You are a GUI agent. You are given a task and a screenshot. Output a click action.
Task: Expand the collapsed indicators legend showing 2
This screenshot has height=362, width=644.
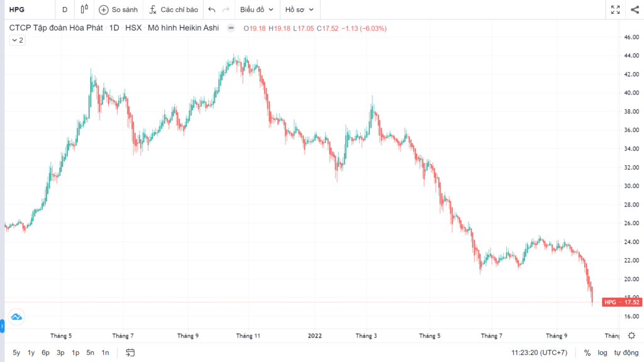(x=17, y=40)
